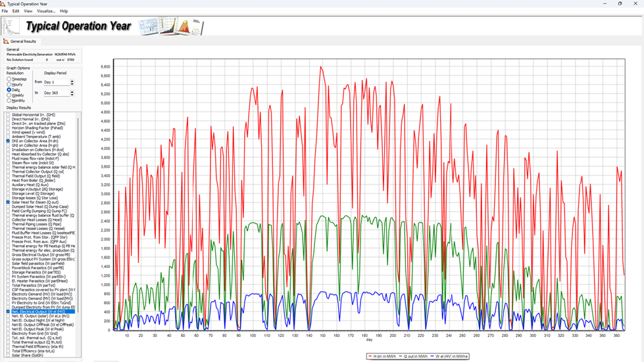Open the View menu
Image resolution: width=644 pixels, height=362 pixels.
pos(28,11)
